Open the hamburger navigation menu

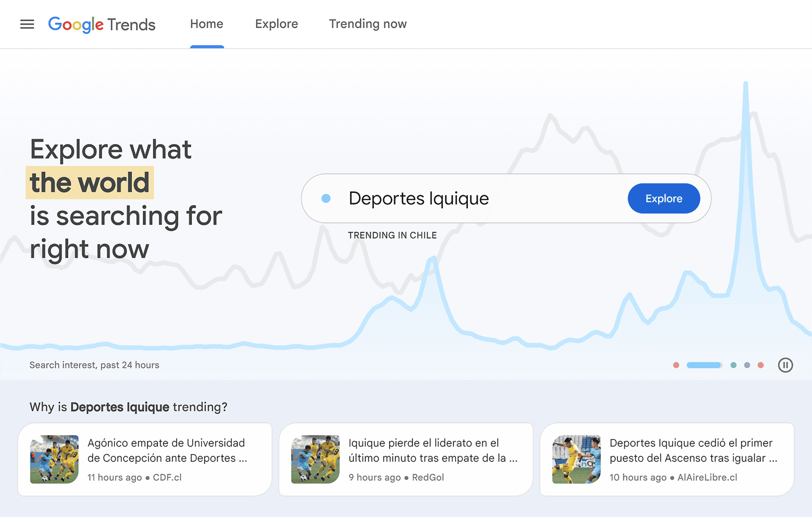(27, 24)
